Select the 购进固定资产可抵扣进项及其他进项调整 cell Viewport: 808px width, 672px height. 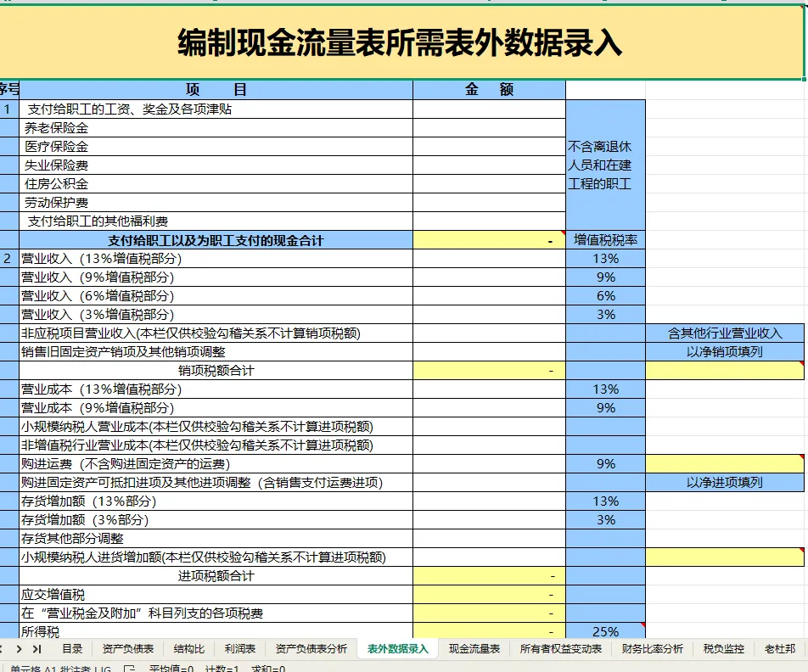216,482
